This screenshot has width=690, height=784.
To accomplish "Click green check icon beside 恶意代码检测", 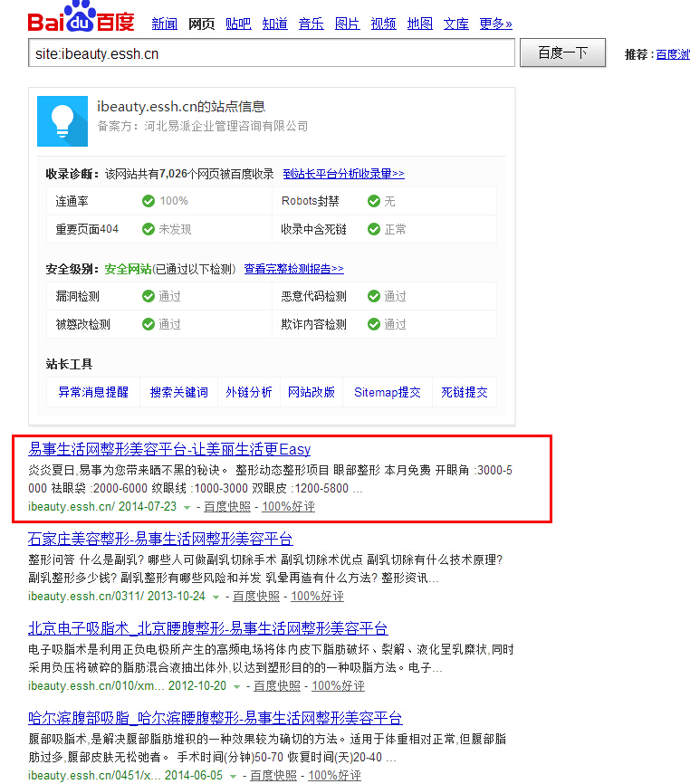I will coord(374,296).
